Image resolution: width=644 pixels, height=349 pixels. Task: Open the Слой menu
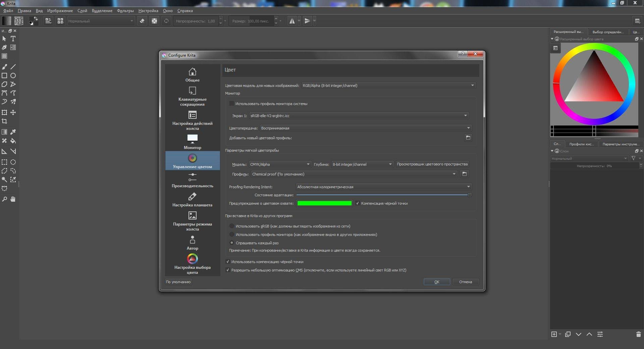82,11
